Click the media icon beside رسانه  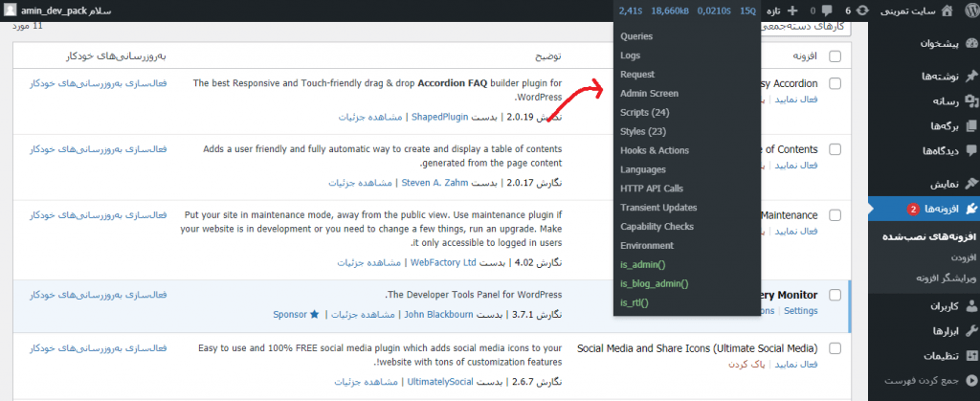pos(970,100)
